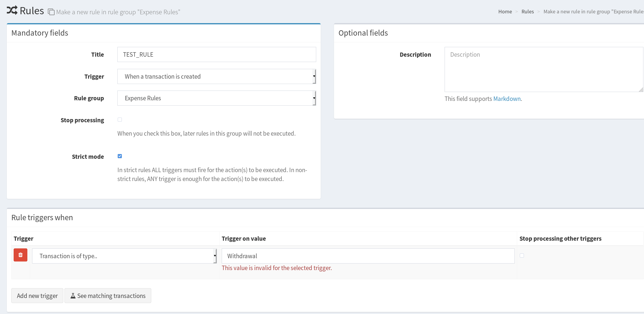The image size is (644, 314).
Task: Click the flask icon in See matching transactions
Action: [x=73, y=296]
